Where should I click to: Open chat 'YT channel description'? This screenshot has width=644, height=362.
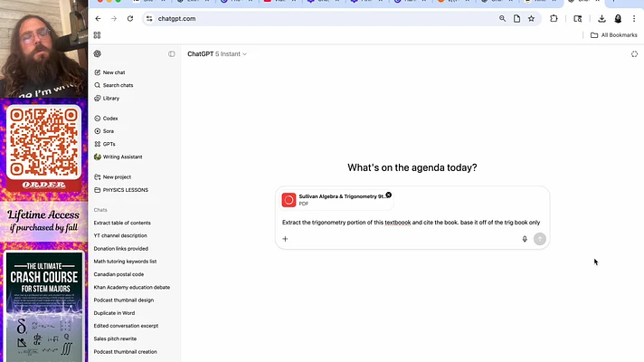coord(120,235)
